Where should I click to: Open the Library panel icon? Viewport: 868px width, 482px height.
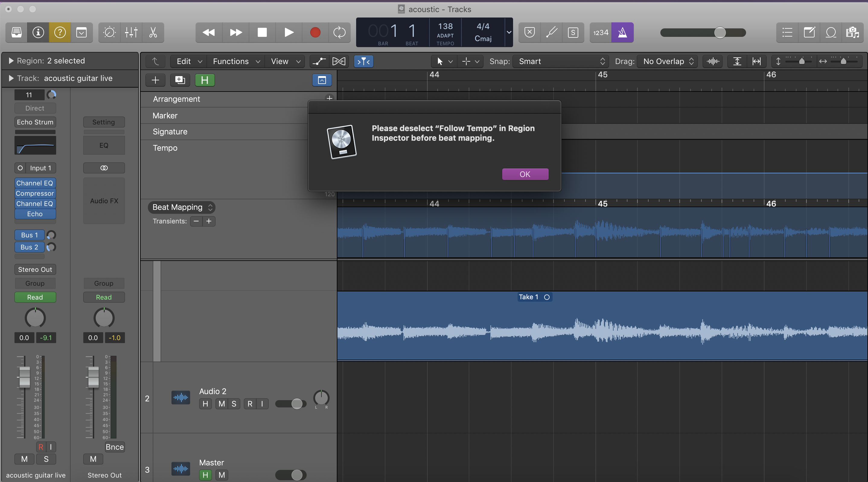[17, 32]
